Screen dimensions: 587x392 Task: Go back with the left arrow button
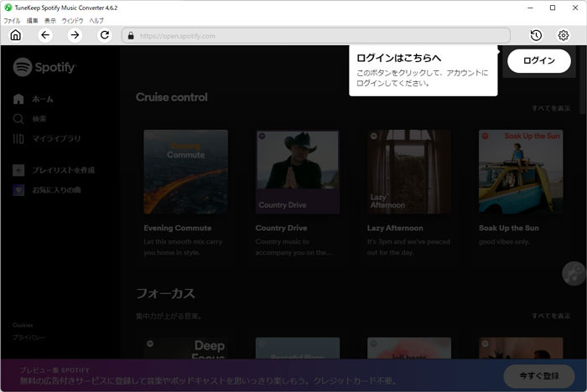45,35
